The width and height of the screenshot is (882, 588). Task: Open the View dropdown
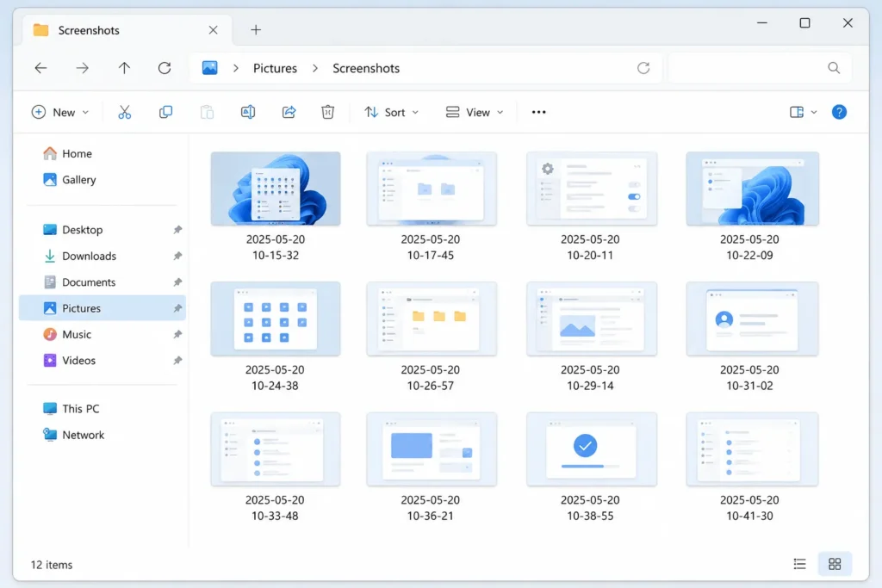pos(475,113)
